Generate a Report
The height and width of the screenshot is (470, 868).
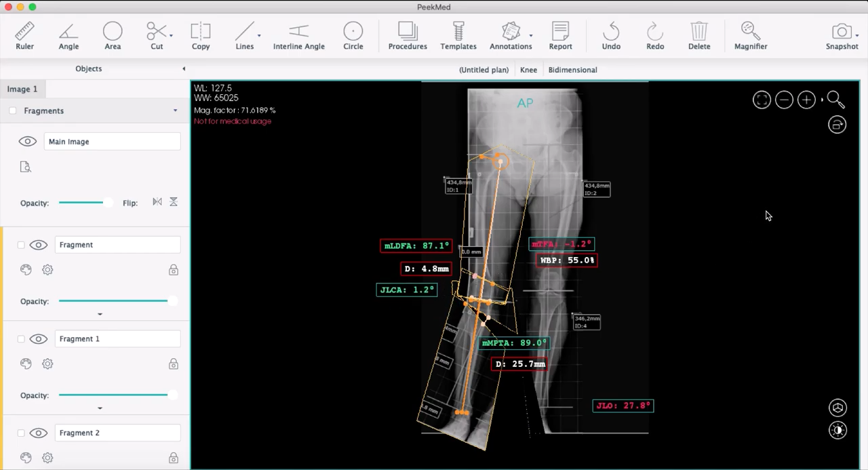tap(561, 36)
